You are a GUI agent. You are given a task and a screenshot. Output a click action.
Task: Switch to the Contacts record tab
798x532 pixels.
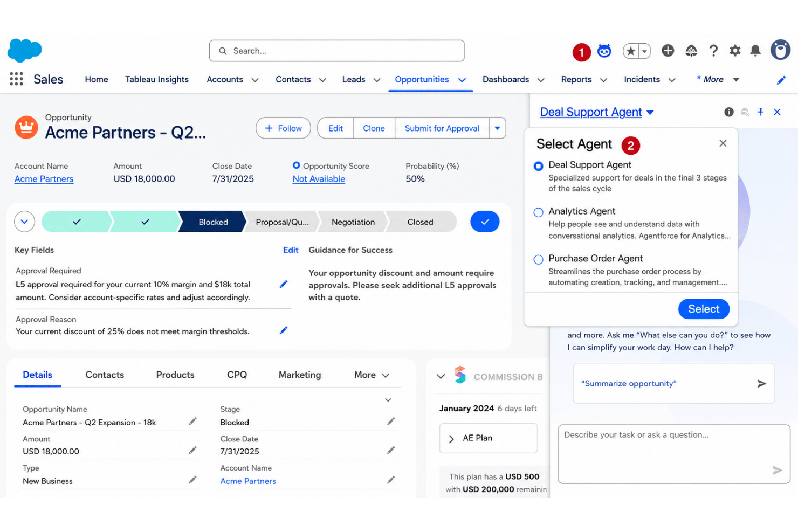[x=105, y=375]
